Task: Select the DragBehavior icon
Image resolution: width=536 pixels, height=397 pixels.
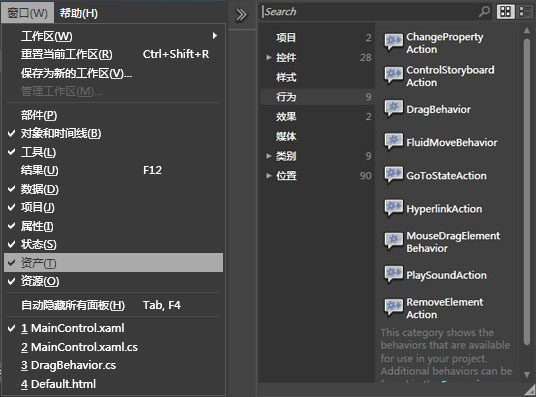Action: point(393,109)
